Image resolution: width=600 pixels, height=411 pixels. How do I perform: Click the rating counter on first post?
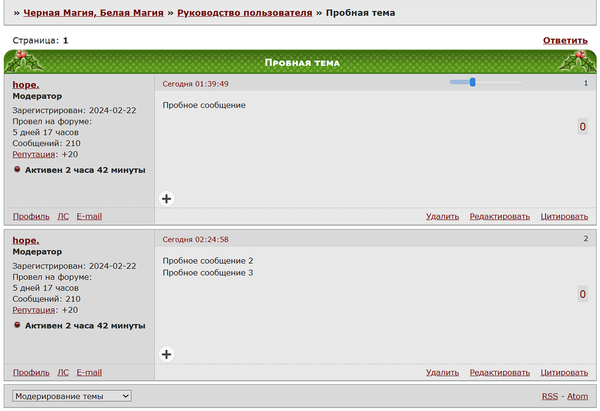coord(583,127)
